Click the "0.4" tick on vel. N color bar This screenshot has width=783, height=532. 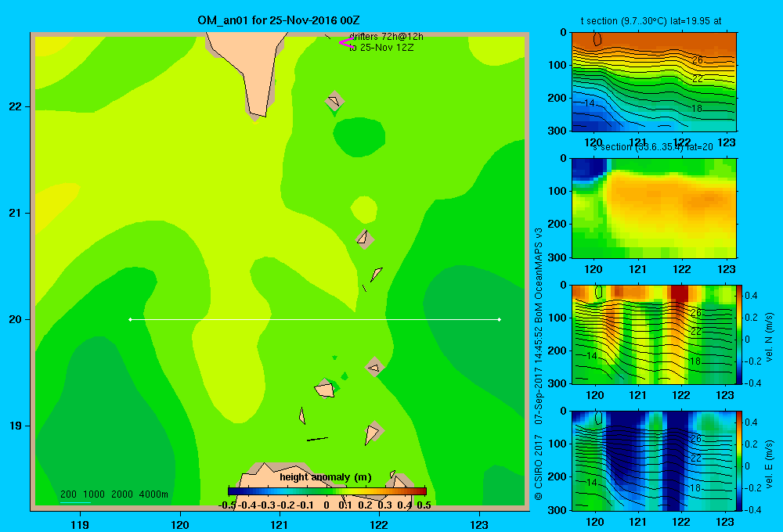751,296
